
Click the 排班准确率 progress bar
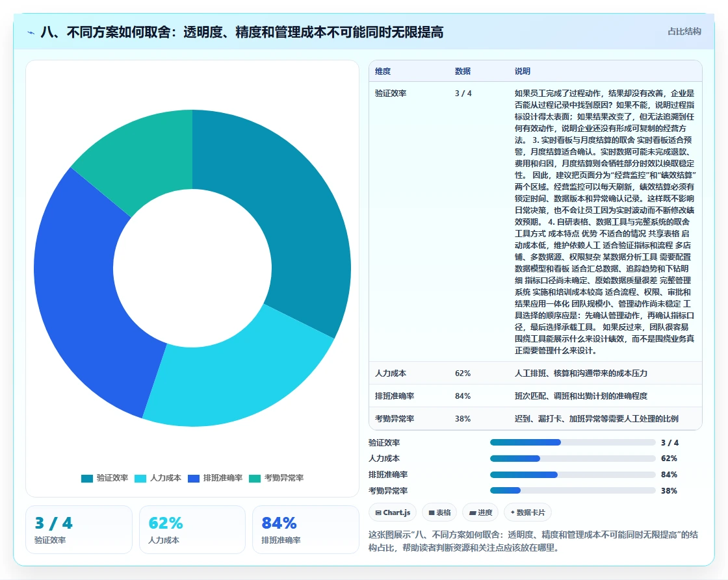(573, 475)
